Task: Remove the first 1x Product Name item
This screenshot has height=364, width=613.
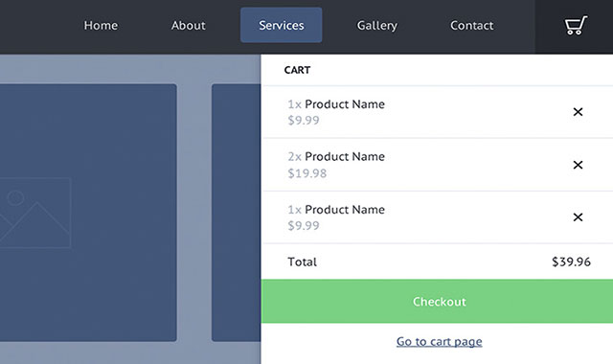Action: click(x=578, y=112)
